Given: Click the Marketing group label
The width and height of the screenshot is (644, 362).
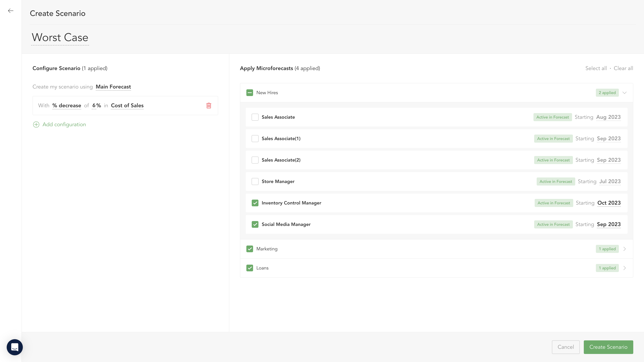Looking at the screenshot, I should 267,249.
